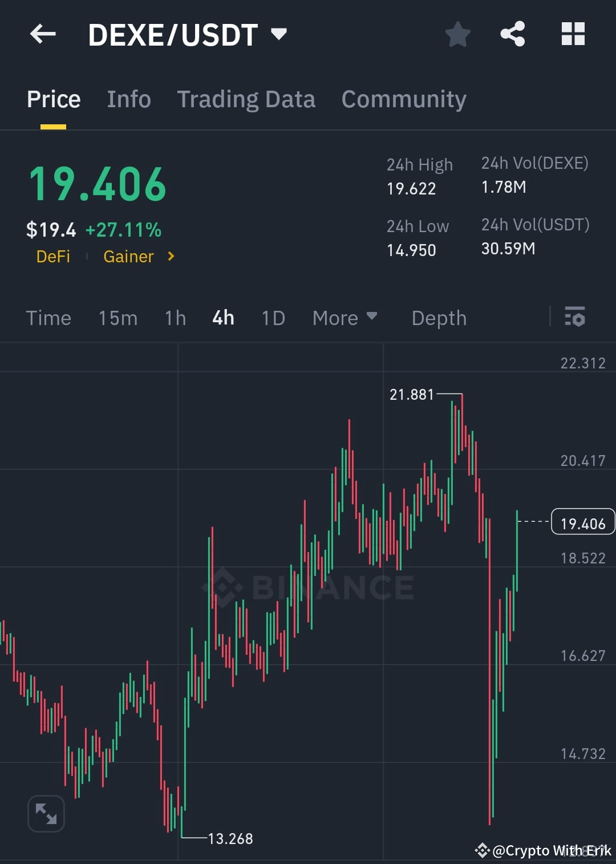Expand the More timeframes dropdown
This screenshot has width=616, height=864.
[345, 318]
